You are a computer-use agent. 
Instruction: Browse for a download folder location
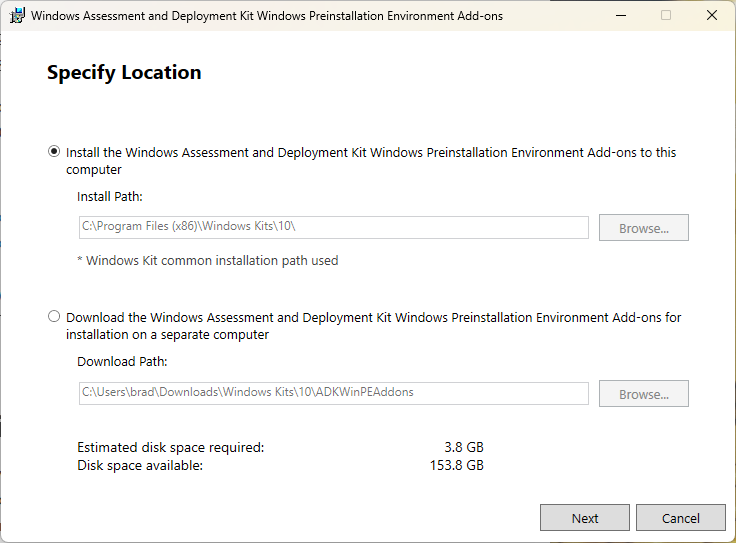point(644,393)
